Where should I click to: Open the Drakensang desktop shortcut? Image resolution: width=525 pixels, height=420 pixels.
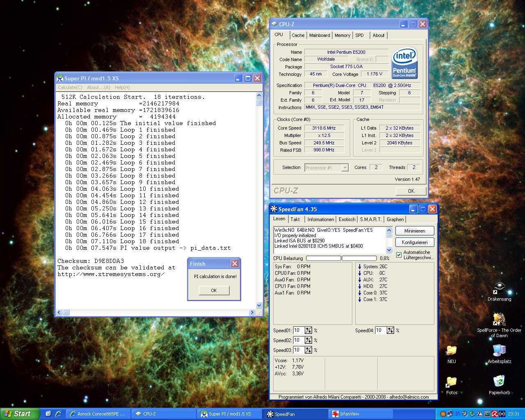pos(499,292)
